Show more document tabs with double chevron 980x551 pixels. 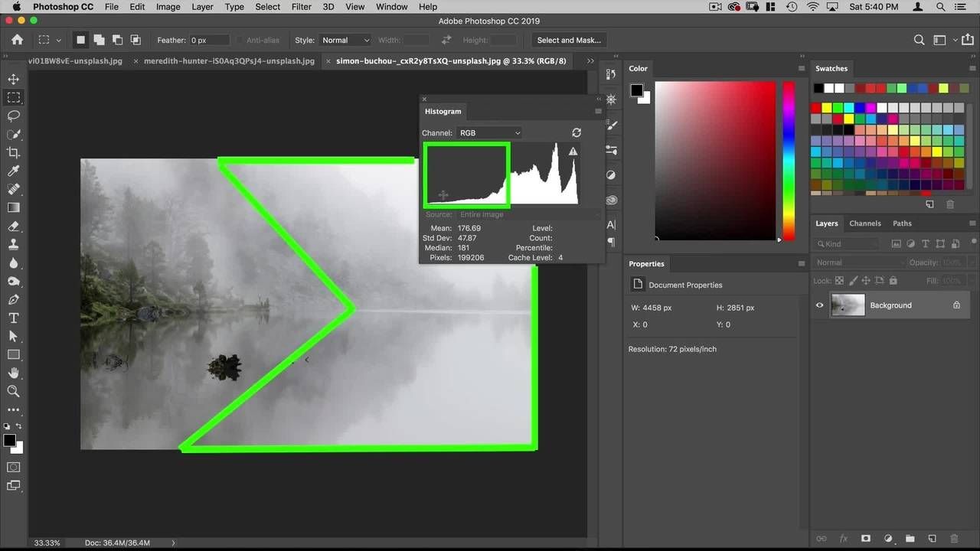pos(590,60)
